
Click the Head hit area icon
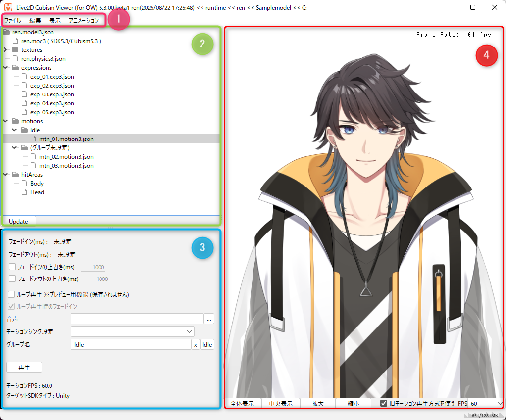point(24,192)
